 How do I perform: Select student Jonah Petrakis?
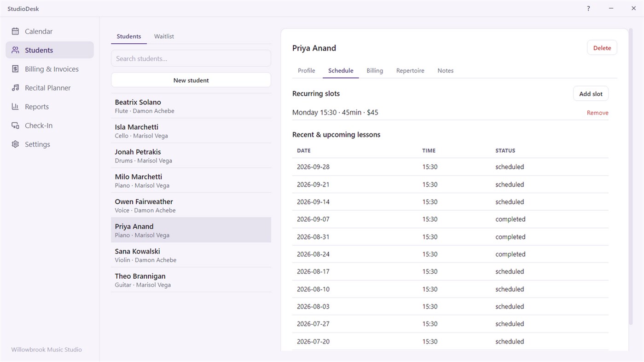coord(191,155)
